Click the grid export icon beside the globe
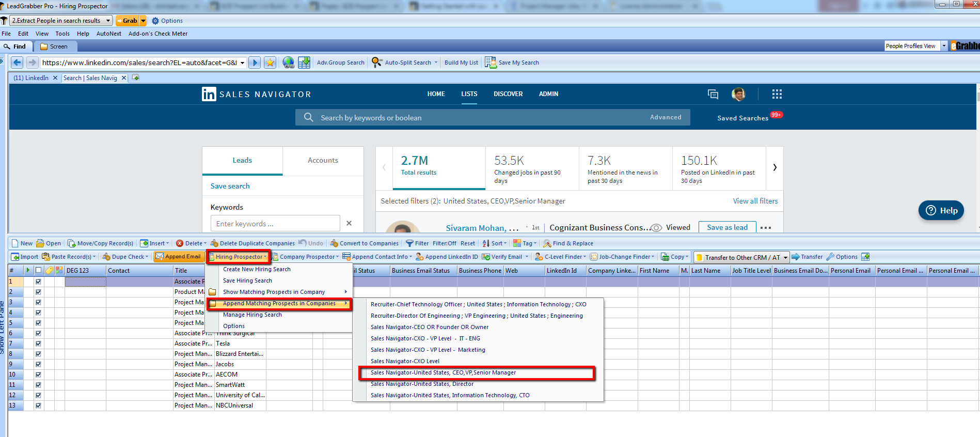The image size is (980, 437). tap(304, 63)
